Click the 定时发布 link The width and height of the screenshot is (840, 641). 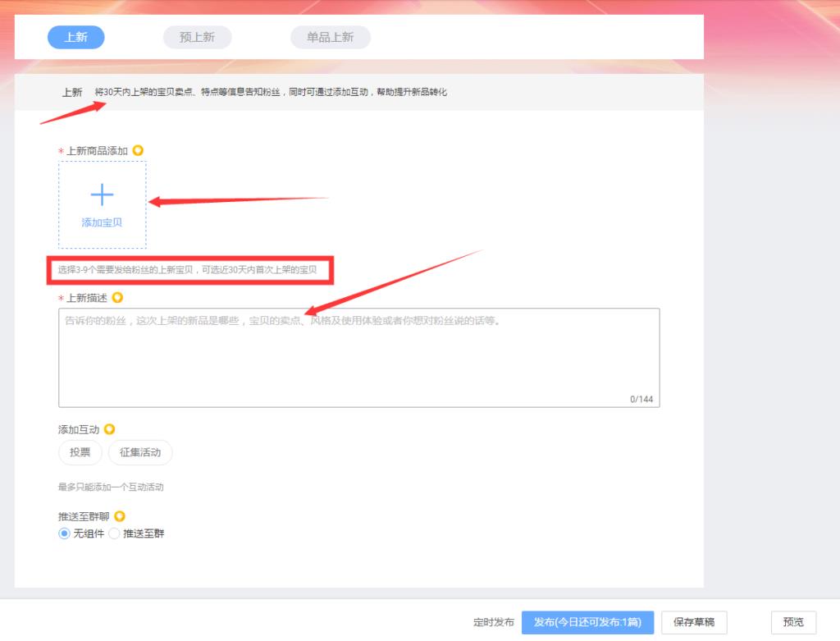click(493, 622)
